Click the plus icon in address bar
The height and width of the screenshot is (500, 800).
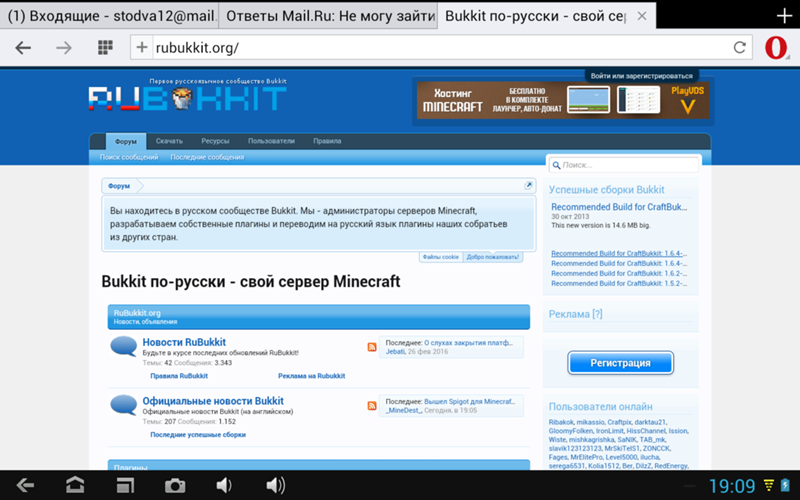coord(142,48)
